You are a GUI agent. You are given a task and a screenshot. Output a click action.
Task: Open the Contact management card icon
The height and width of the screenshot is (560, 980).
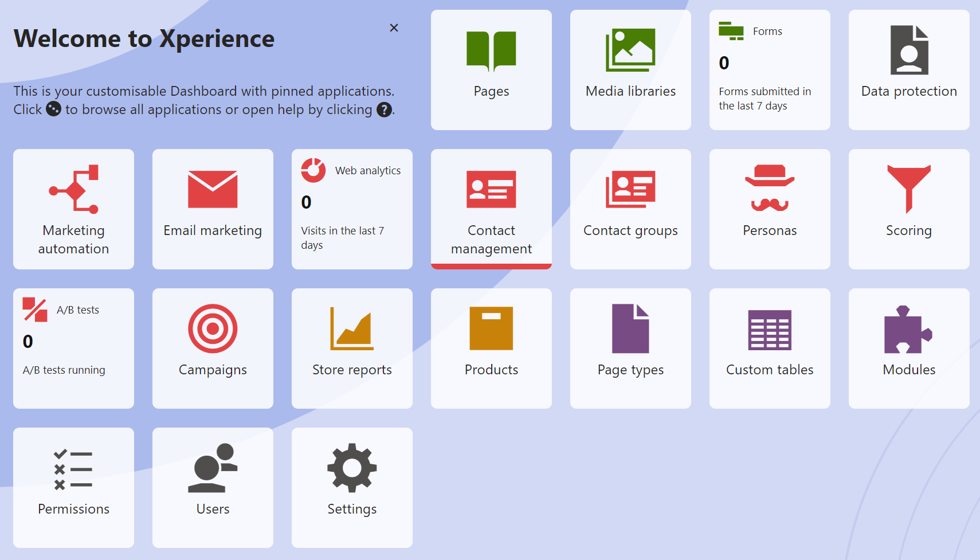point(491,189)
